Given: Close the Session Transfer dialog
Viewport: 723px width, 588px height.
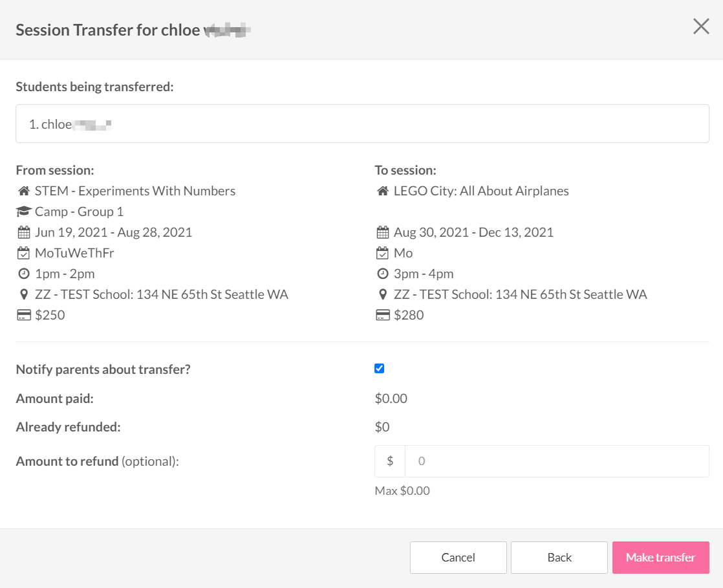Looking at the screenshot, I should pos(701,27).
